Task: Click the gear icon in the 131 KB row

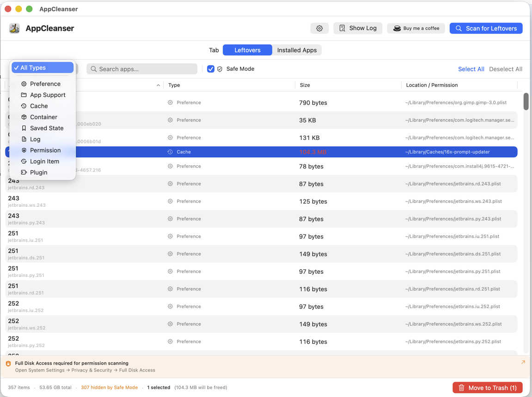Action: (x=170, y=138)
